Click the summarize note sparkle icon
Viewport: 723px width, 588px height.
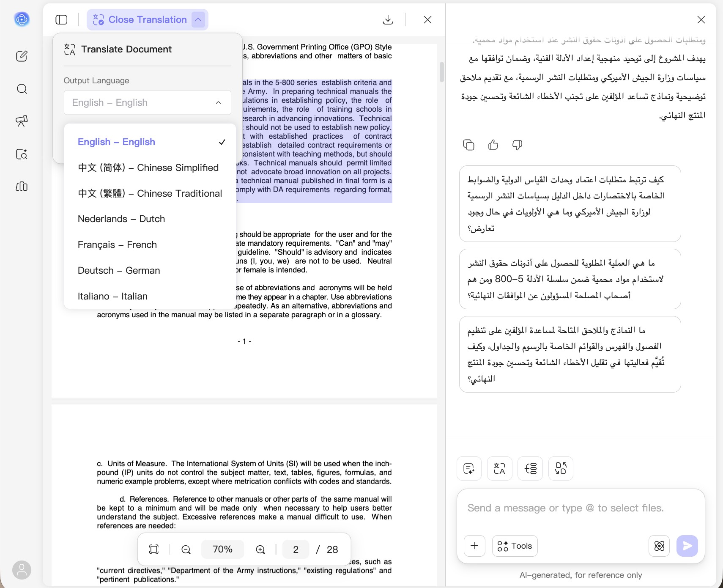[x=469, y=468]
